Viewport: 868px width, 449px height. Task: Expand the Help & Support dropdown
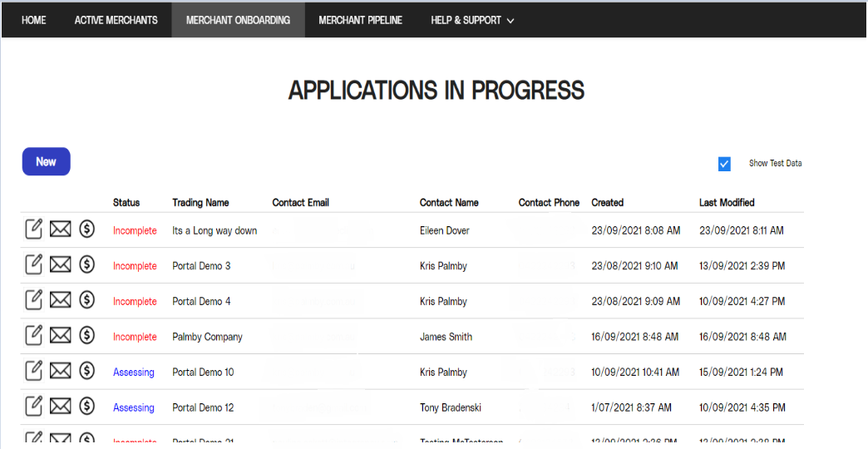471,20
